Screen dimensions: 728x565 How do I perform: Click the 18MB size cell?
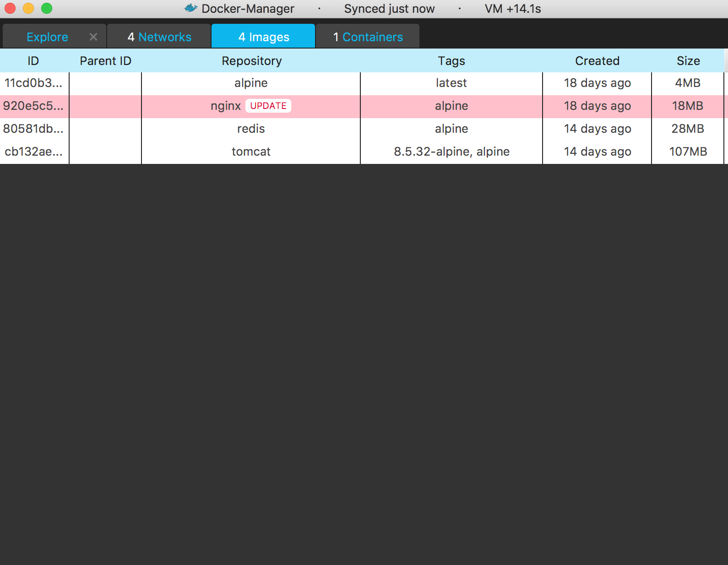[688, 106]
